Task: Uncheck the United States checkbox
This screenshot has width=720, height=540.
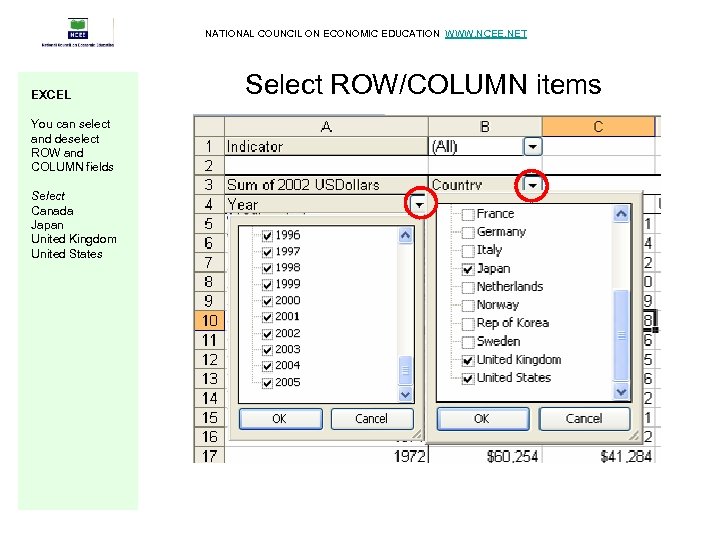Action: [x=468, y=379]
